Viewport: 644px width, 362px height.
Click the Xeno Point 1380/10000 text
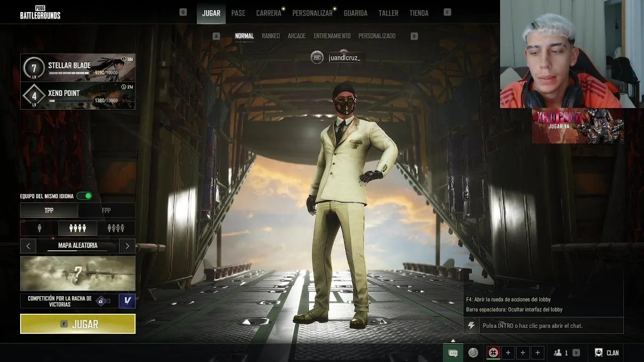106,101
